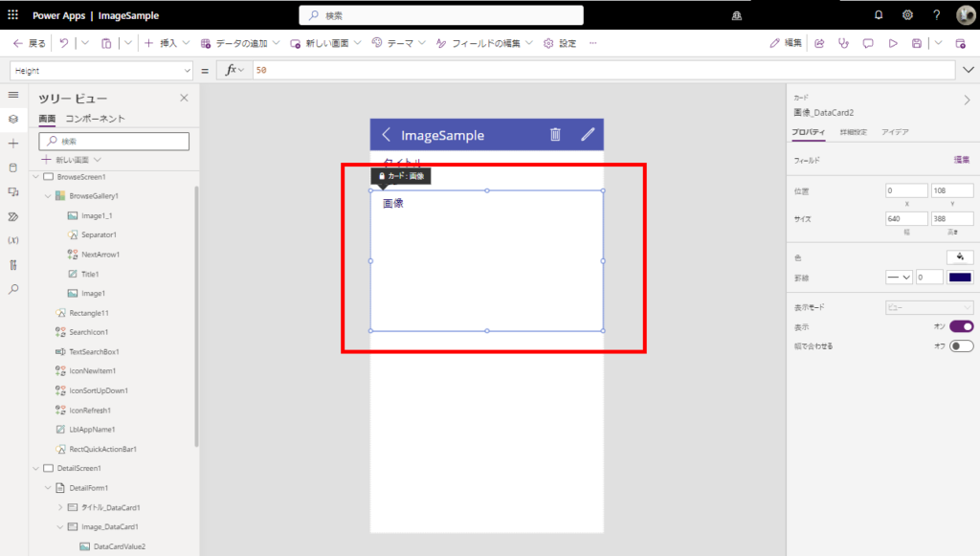This screenshot has width=980, height=556.
Task: Click the share app icon
Action: (x=819, y=43)
